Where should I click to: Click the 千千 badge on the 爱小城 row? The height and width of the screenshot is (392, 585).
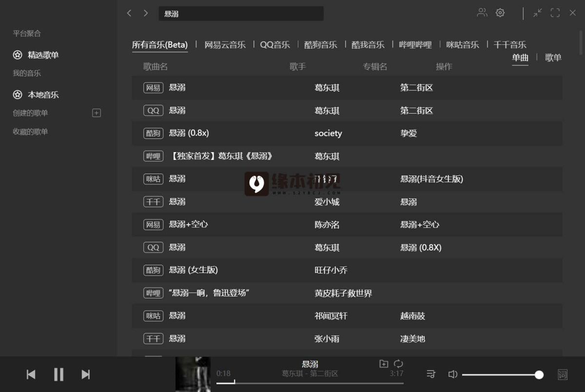pos(153,202)
